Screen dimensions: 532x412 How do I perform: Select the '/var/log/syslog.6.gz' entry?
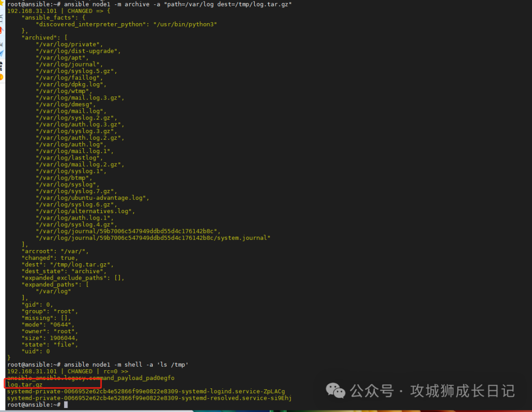76,204
